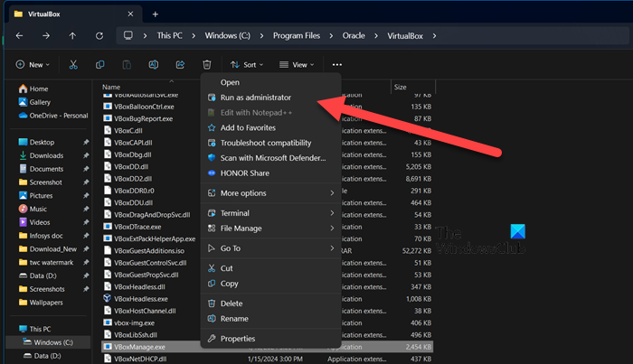Viewport: 633px width, 364px height.
Task: Click the three-dots See more button
Action: (x=336, y=65)
